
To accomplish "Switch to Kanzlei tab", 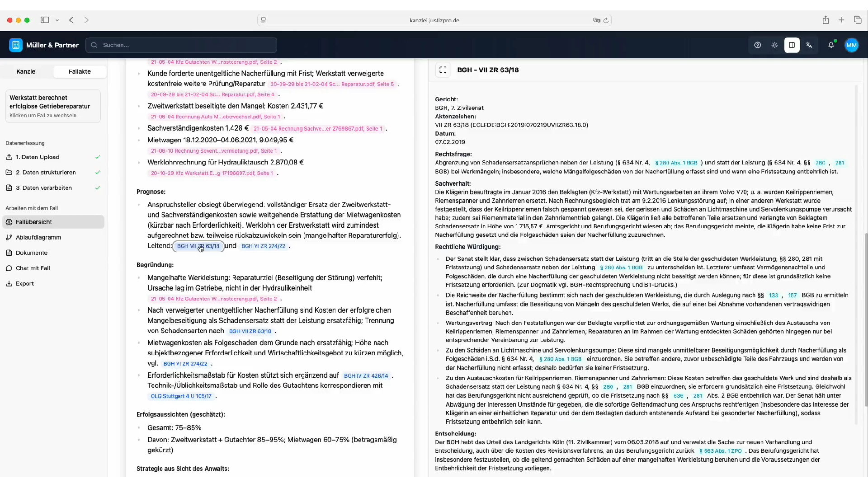I will pyautogui.click(x=26, y=71).
